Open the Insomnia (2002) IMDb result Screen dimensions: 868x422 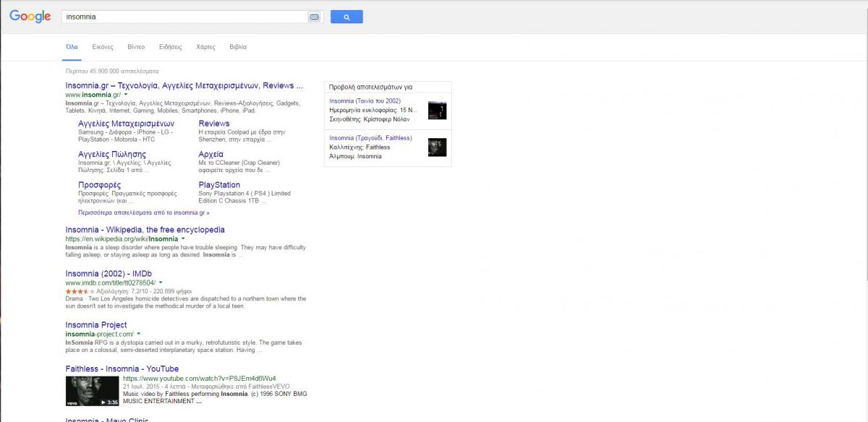point(109,274)
